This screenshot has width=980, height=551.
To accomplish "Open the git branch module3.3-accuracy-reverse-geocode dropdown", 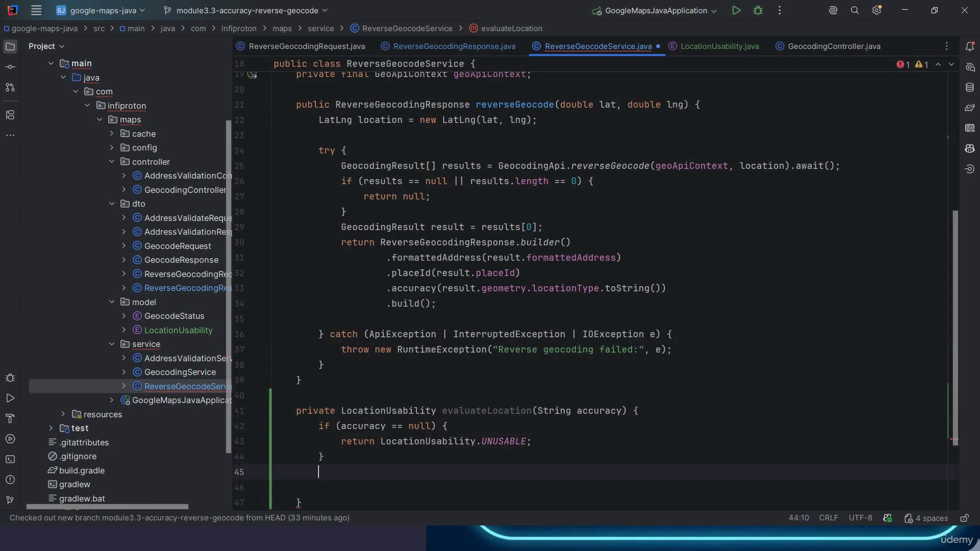I will [246, 10].
